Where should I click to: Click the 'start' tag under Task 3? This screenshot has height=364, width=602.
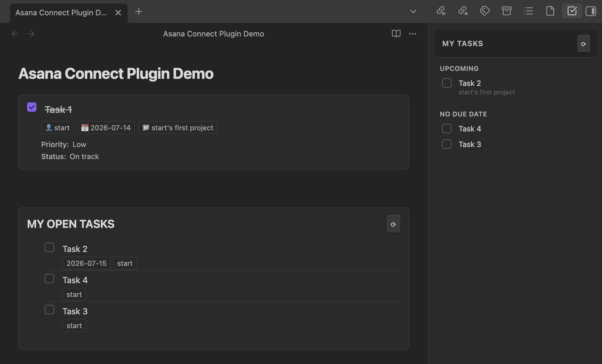point(74,325)
